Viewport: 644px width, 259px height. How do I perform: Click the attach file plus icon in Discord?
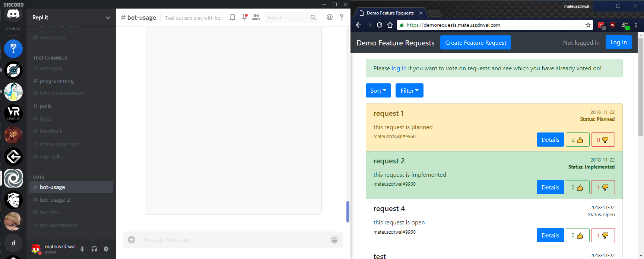coord(131,240)
